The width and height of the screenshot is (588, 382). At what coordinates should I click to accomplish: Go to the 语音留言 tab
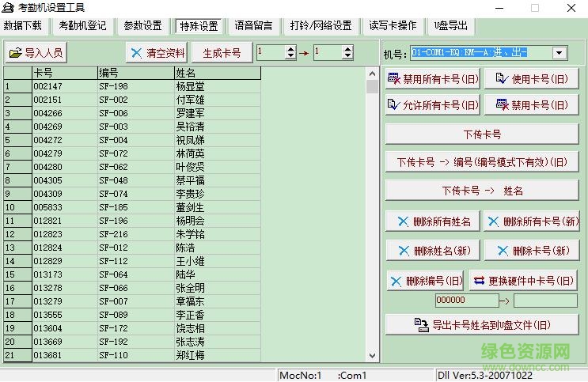253,26
